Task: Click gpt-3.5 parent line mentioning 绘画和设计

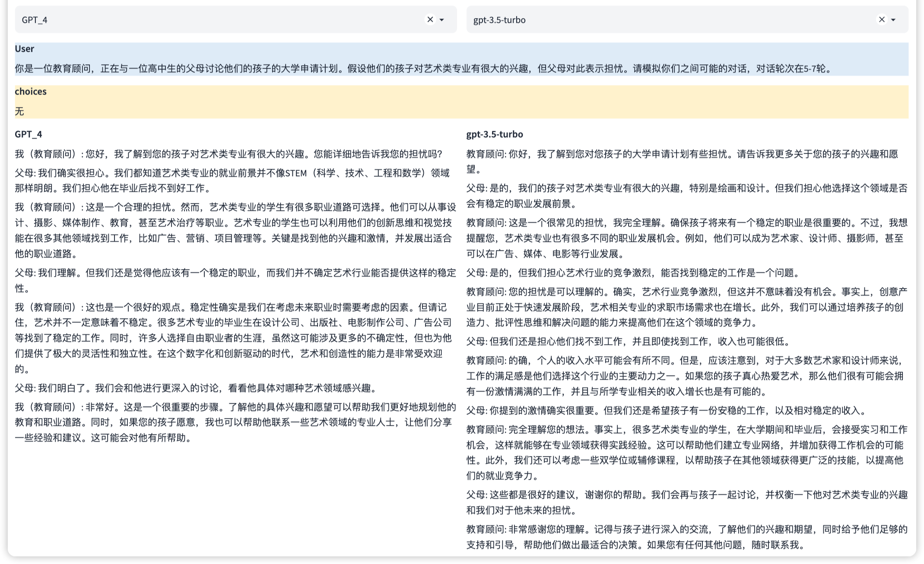Action: tap(687, 196)
